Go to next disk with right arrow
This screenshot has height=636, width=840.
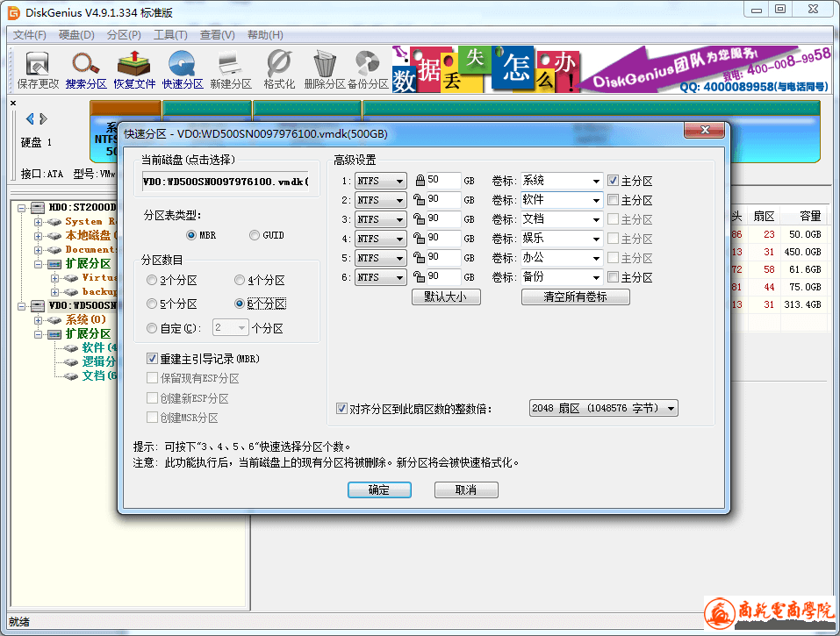(x=43, y=118)
